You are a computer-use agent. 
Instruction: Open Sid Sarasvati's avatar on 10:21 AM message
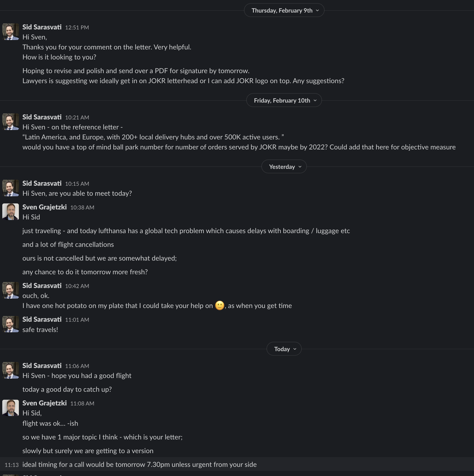11,122
